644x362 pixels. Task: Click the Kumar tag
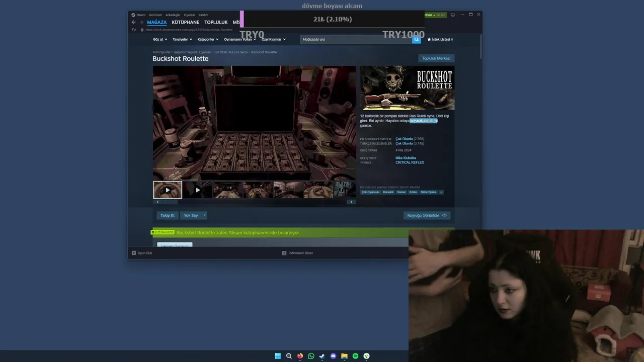tap(401, 192)
